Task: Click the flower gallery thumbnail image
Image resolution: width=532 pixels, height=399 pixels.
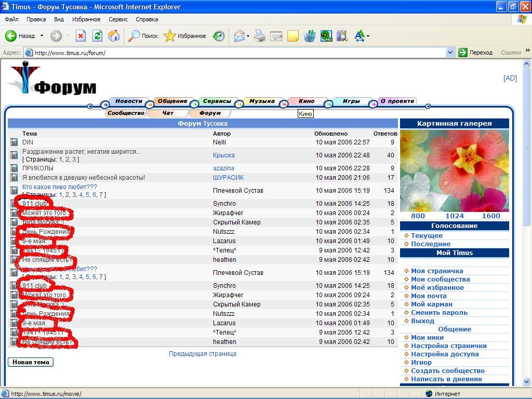Action: click(454, 170)
